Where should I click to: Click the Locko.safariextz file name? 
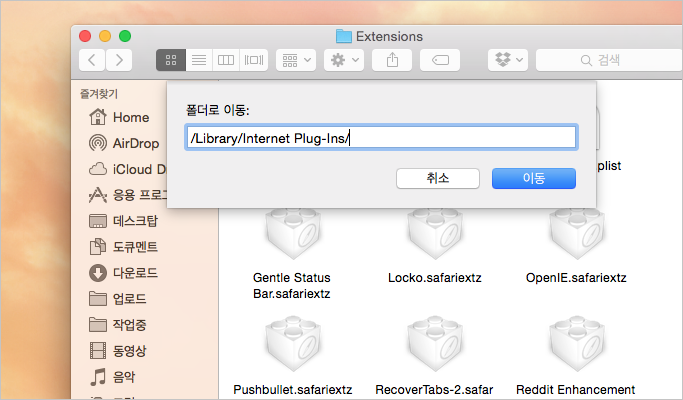point(435,278)
